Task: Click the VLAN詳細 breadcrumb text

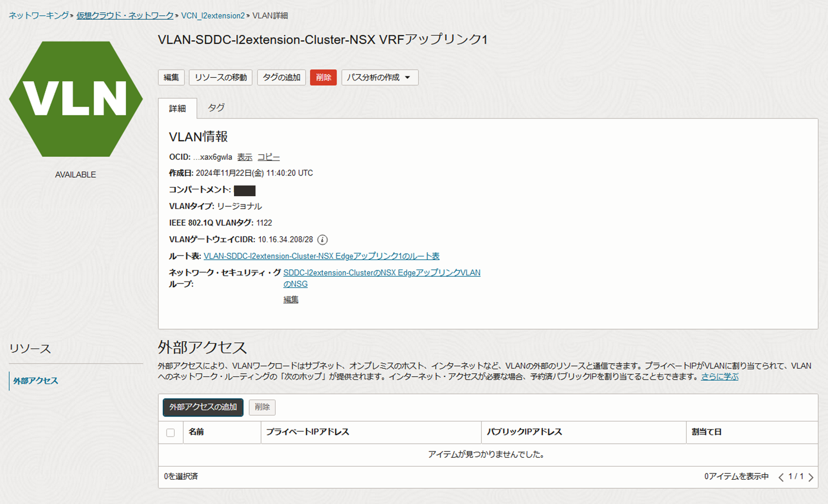Action: coord(270,16)
